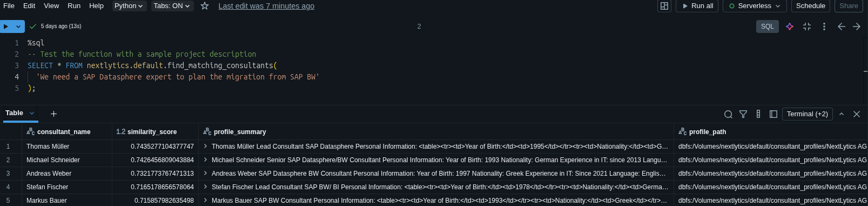
Task: Select the Table results tab
Action: (x=15, y=113)
